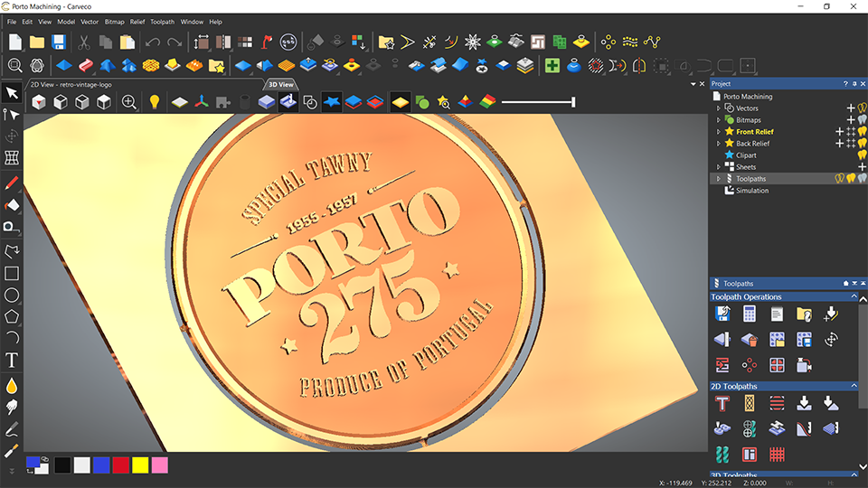Expand the Toolpaths tree item
Screen dimensions: 868x488
(719, 179)
